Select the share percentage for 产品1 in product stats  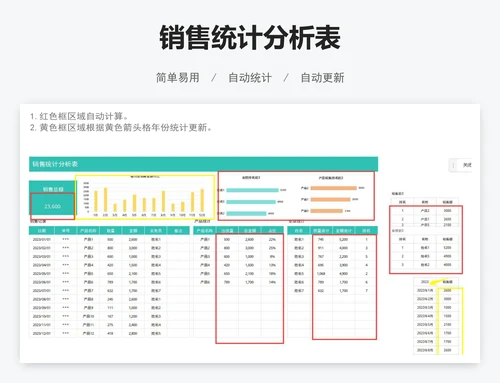272,239
